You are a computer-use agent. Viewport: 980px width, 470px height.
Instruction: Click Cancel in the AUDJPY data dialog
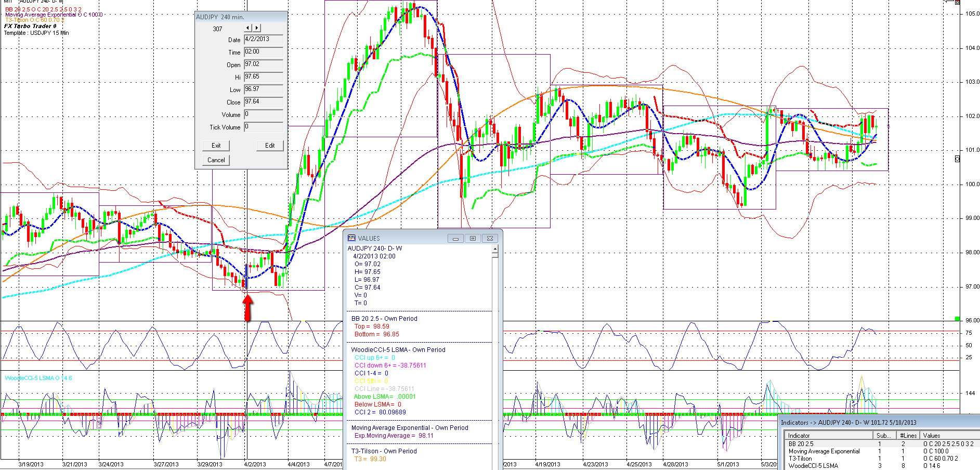[216, 160]
